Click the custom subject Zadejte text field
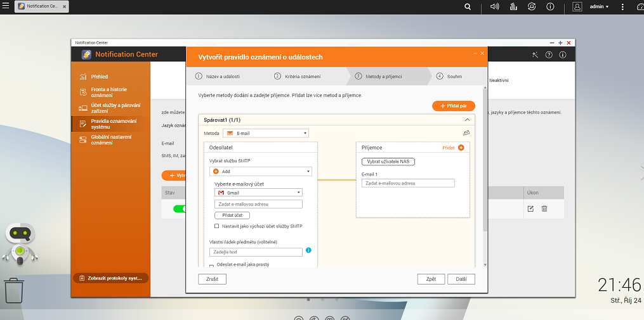Viewport: 644px width, 320px height. pyautogui.click(x=256, y=252)
